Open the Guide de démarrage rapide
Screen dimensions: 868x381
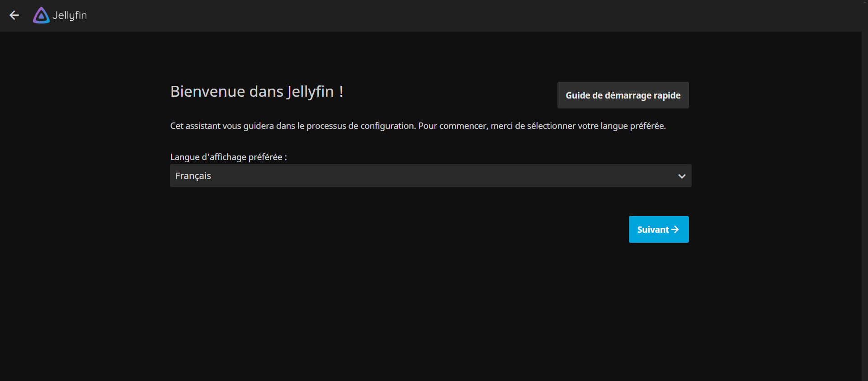coord(623,95)
